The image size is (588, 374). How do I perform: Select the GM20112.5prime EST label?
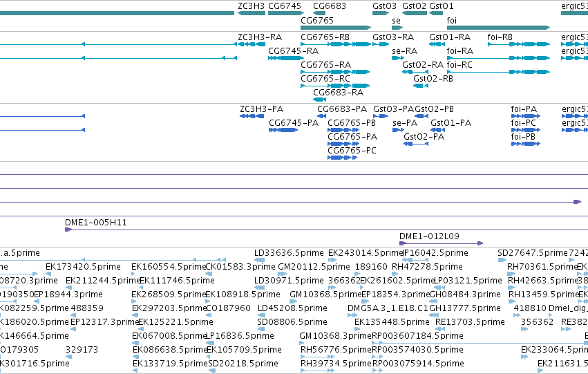314,267
